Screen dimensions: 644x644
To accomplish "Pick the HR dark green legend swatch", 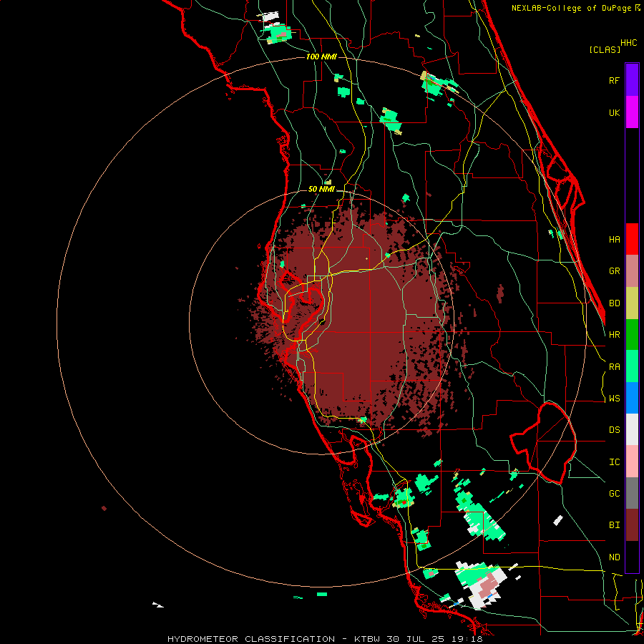I will tap(632, 335).
